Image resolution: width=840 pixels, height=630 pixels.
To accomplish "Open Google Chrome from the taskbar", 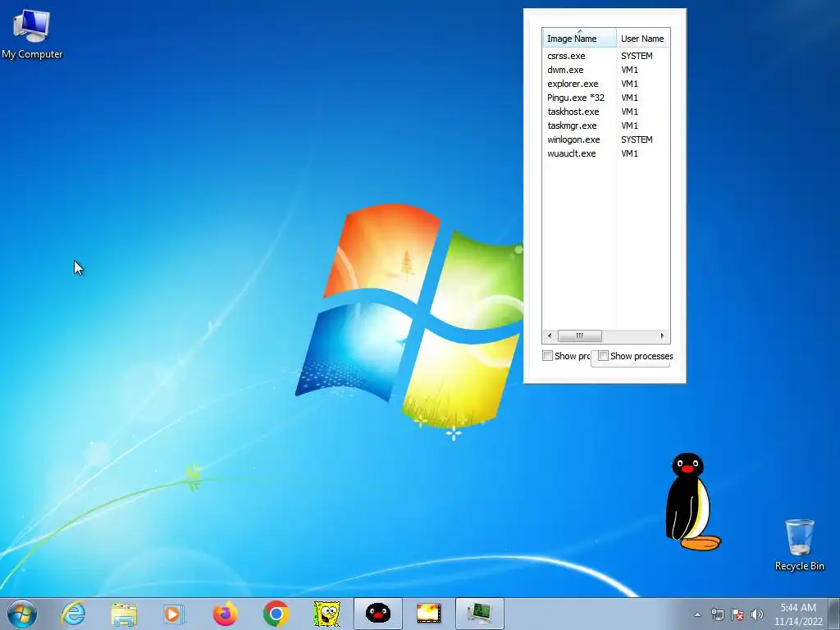I will [x=276, y=614].
